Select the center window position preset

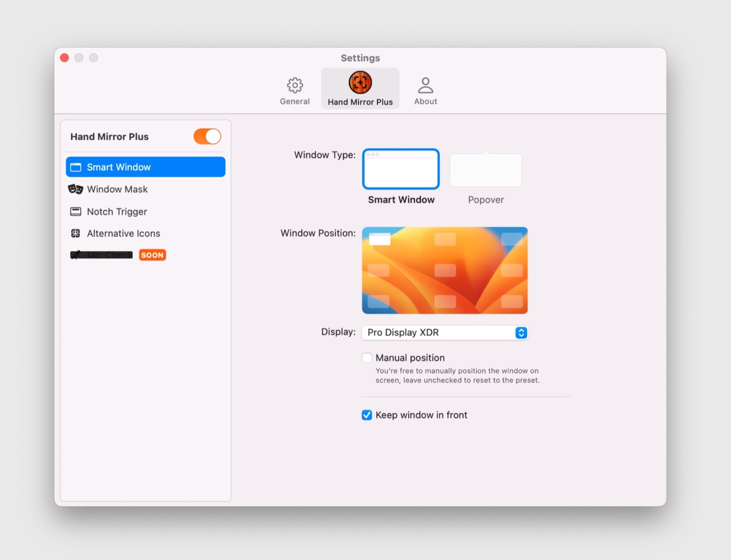(x=445, y=270)
